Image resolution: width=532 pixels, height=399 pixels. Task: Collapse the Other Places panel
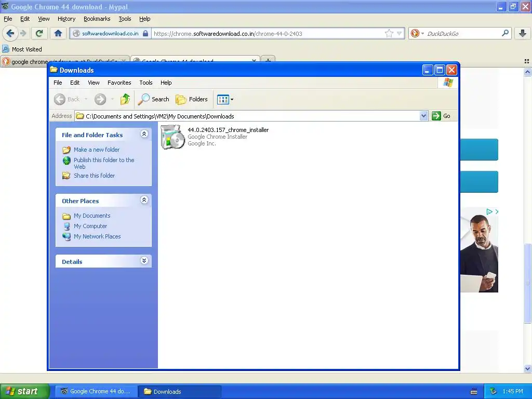point(144,200)
